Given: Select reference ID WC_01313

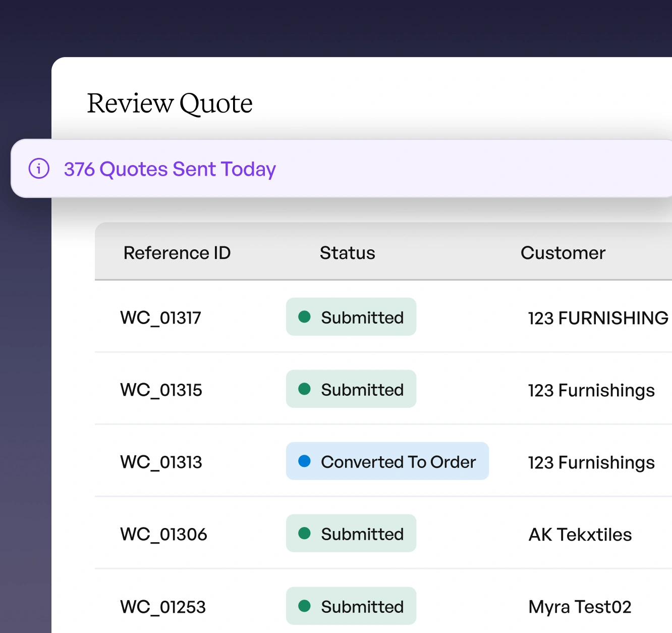Looking at the screenshot, I should click(161, 462).
